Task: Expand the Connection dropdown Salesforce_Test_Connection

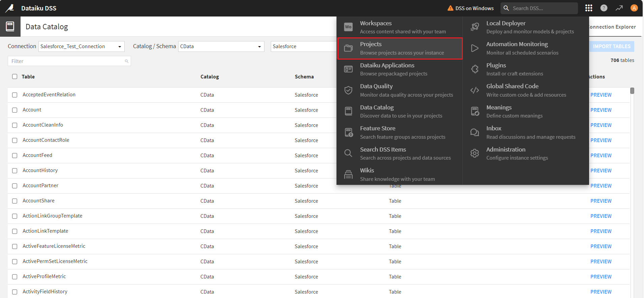Action: pyautogui.click(x=81, y=46)
